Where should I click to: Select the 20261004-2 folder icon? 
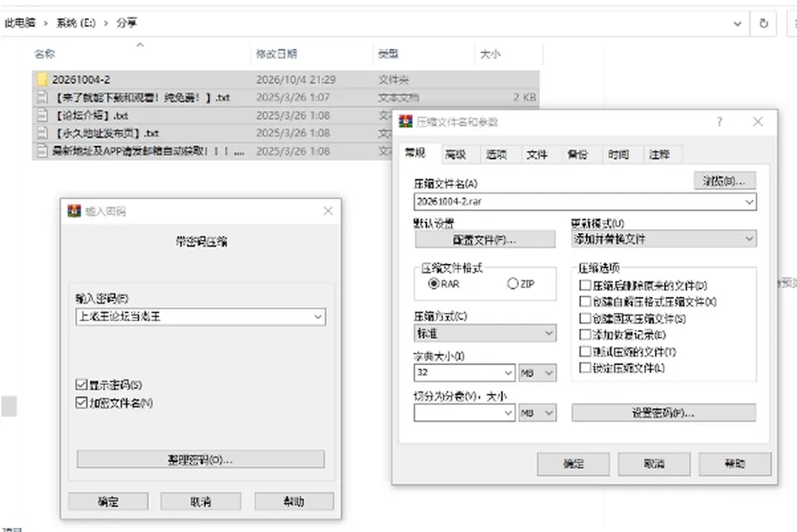[42, 80]
